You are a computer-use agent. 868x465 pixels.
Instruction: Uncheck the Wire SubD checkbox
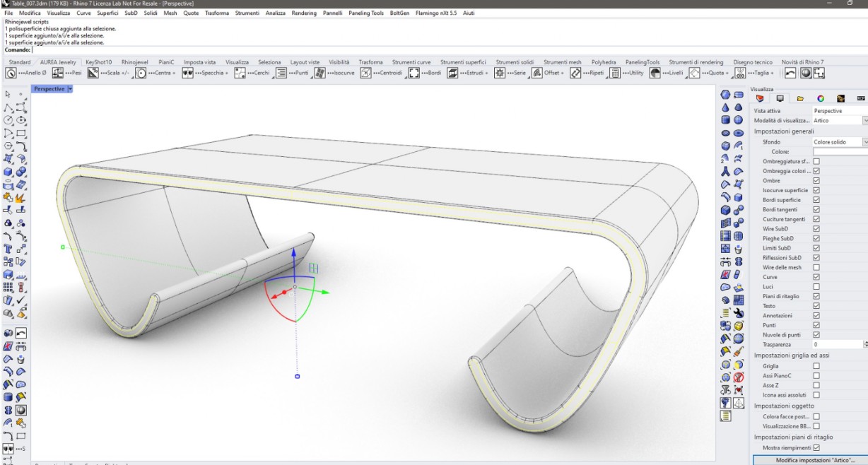[816, 228]
